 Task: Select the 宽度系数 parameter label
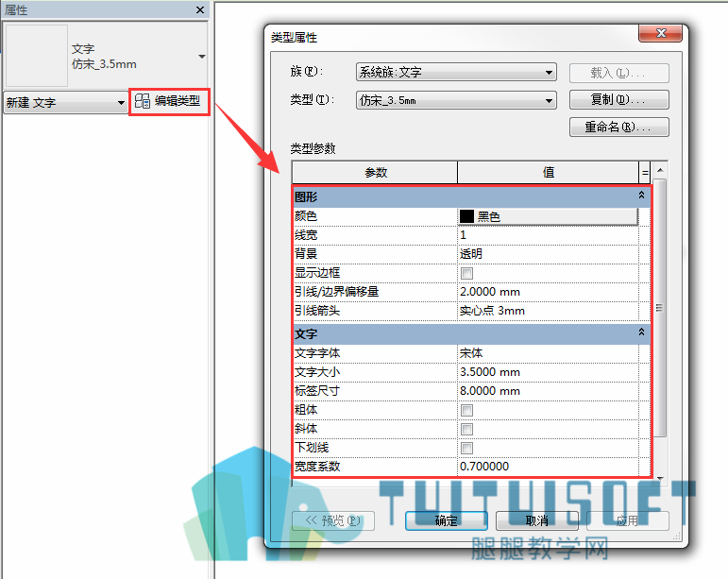[x=317, y=467]
